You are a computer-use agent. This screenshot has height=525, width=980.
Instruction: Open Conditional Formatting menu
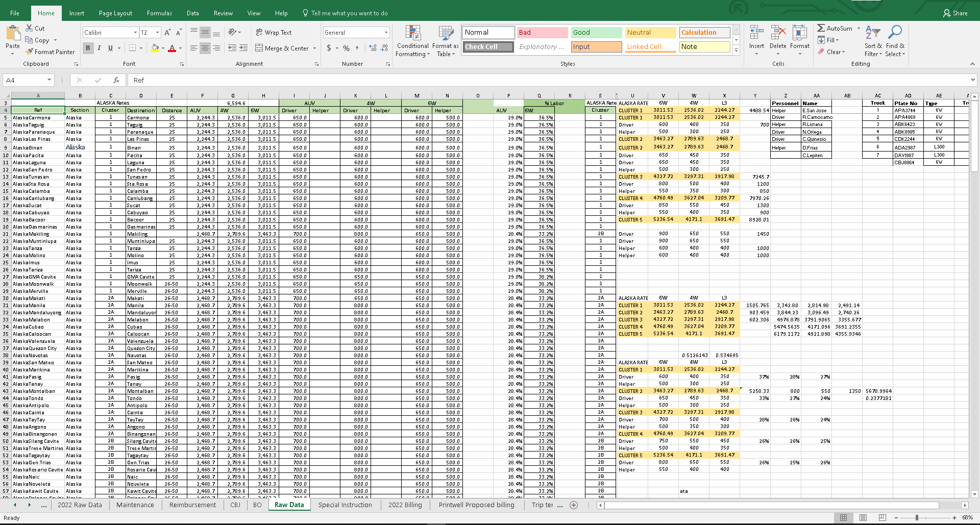pos(413,41)
